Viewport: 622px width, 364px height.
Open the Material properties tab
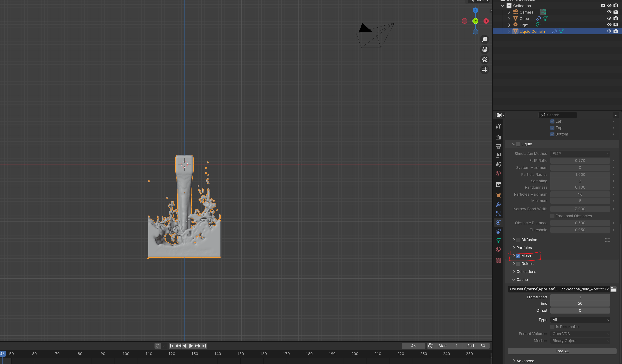pyautogui.click(x=498, y=249)
